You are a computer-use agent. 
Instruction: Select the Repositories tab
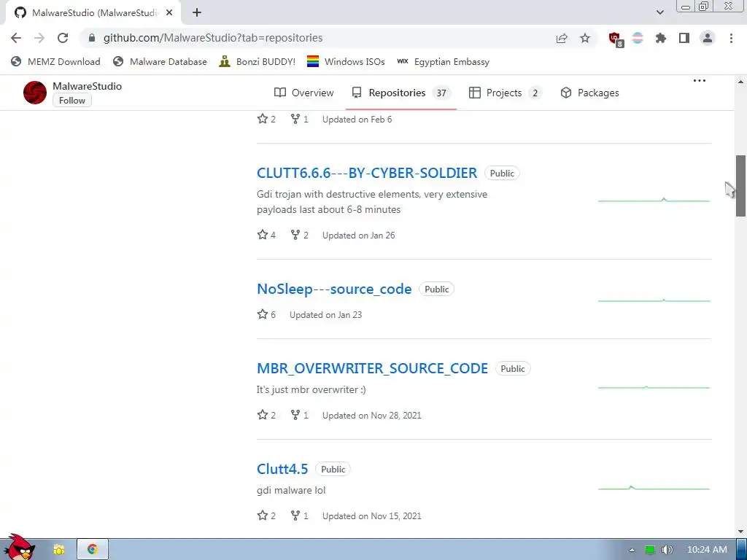(x=401, y=93)
